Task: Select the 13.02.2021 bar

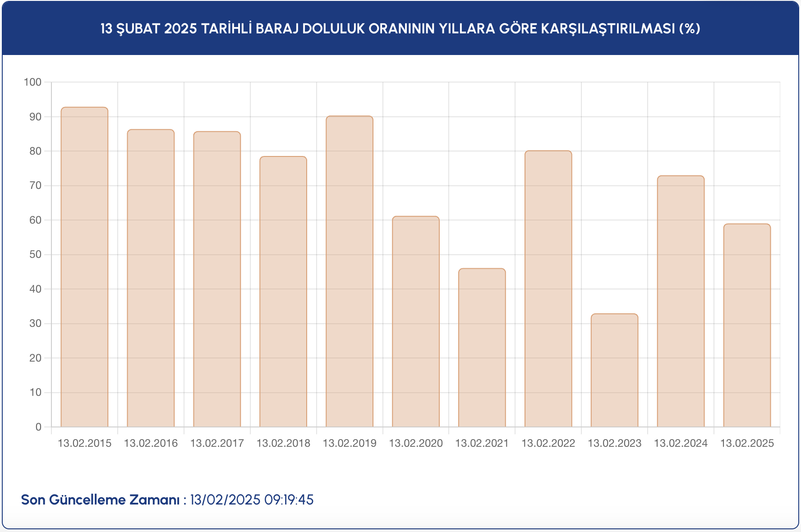Action: tap(482, 348)
